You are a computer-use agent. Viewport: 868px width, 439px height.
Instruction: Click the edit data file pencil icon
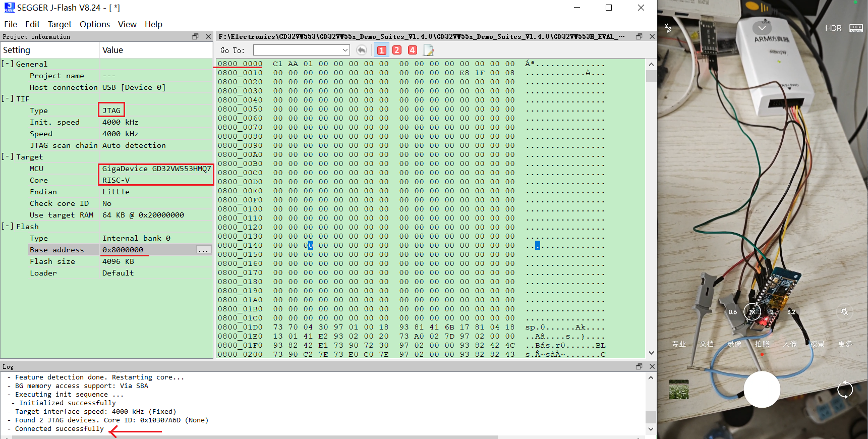click(429, 50)
